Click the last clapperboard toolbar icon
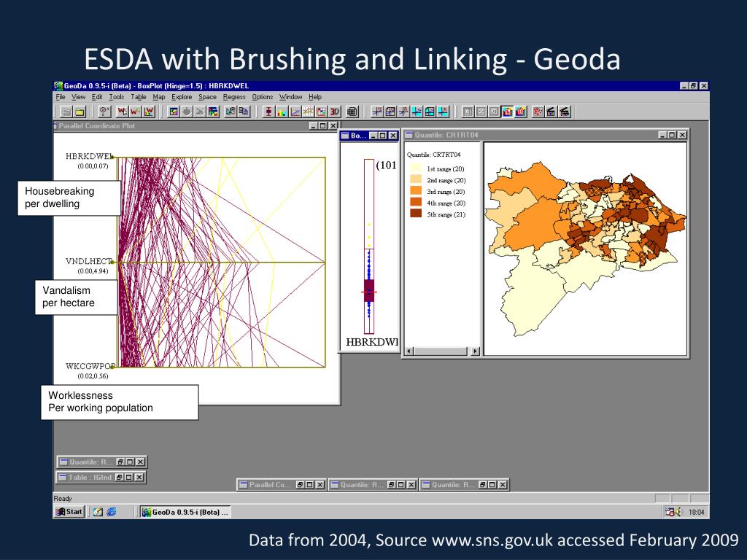The image size is (747, 560). point(565,112)
